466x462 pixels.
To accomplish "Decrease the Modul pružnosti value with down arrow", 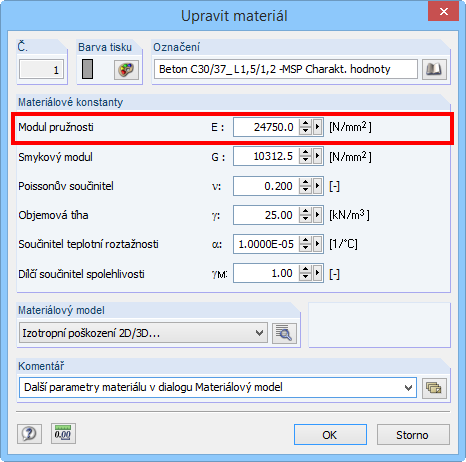I will (x=305, y=131).
